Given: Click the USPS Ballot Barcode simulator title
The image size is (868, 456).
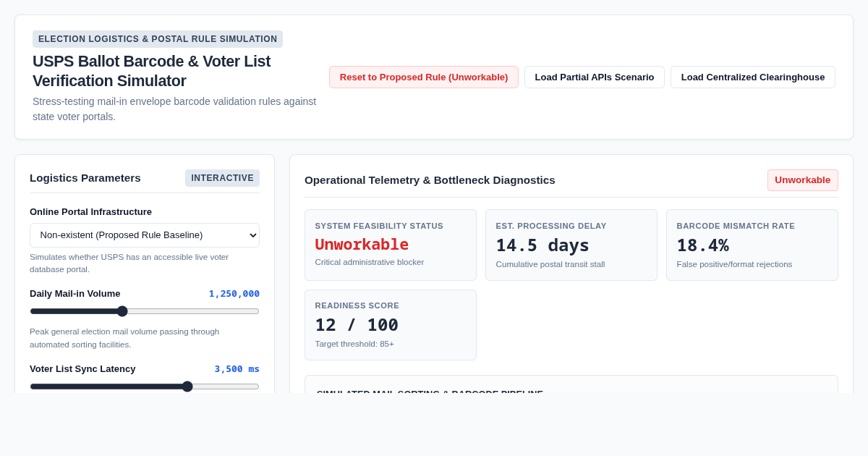Looking at the screenshot, I should point(152,71).
